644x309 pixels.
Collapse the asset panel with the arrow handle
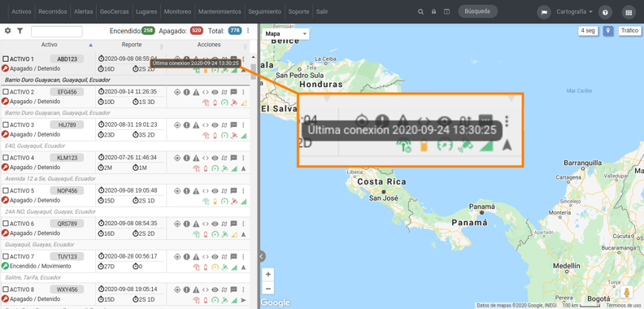(x=262, y=256)
